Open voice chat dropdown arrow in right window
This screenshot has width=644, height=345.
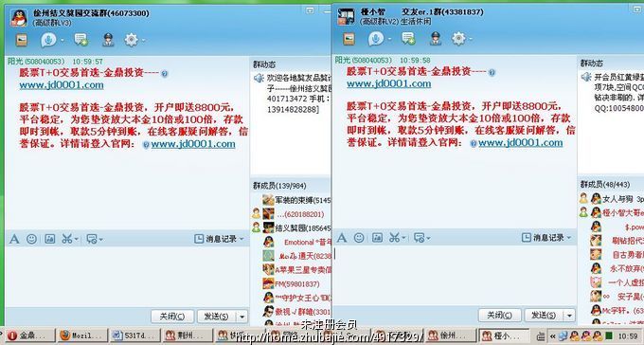(x=390, y=39)
